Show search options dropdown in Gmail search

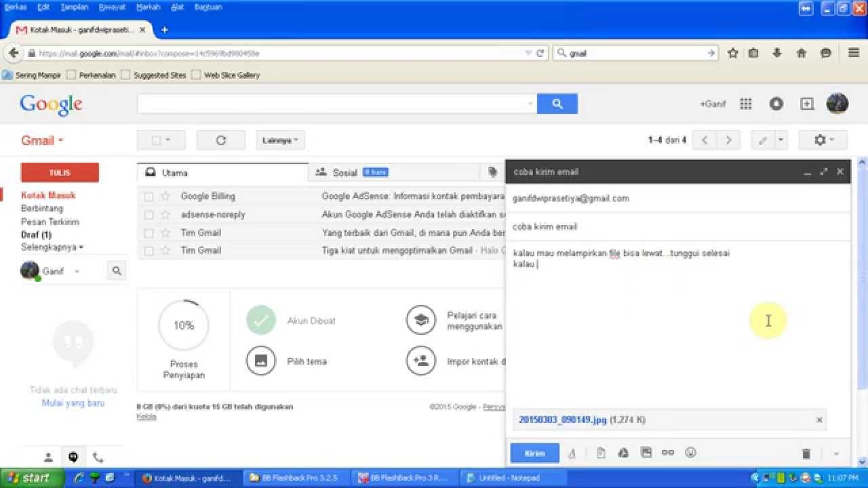click(530, 104)
